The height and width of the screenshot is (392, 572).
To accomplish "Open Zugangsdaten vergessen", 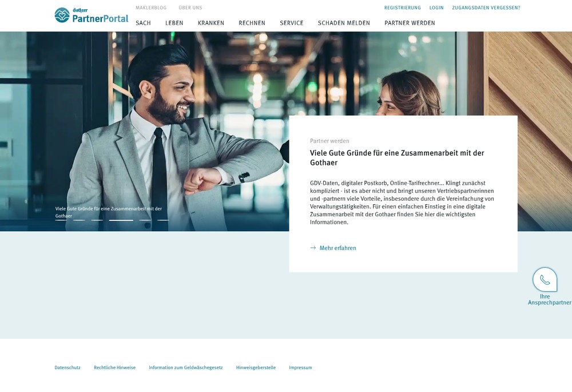I will coord(486,7).
